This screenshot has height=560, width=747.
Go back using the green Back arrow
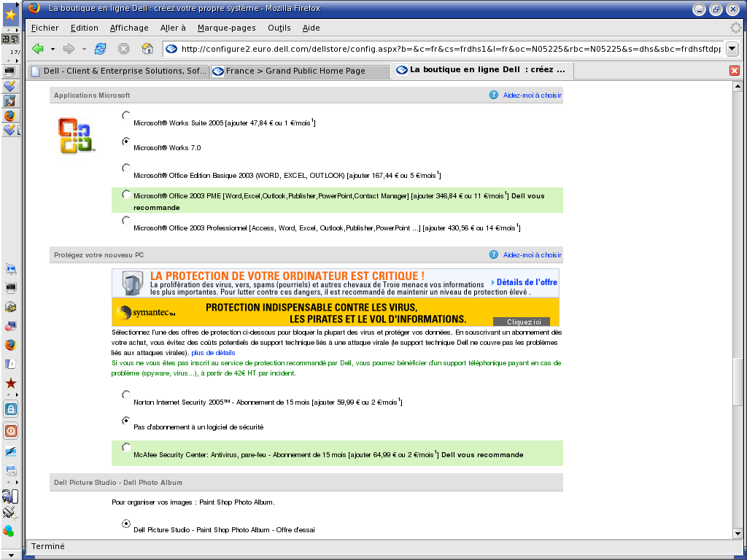click(x=38, y=49)
